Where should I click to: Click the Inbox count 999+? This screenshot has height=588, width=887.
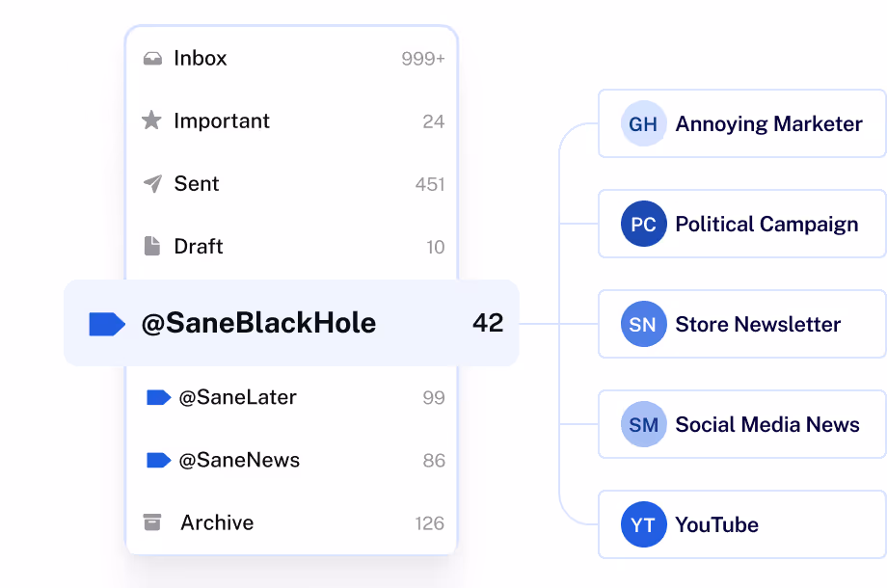pos(423,58)
